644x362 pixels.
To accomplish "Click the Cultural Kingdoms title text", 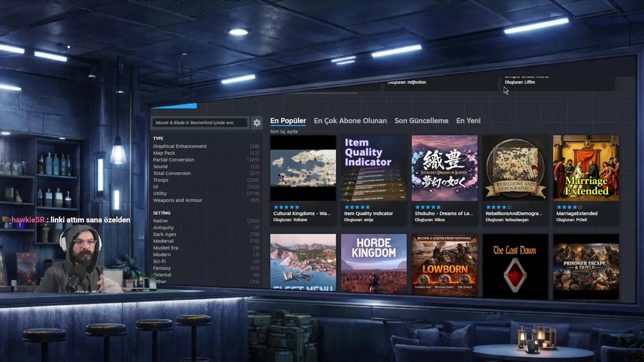I will click(x=302, y=214).
